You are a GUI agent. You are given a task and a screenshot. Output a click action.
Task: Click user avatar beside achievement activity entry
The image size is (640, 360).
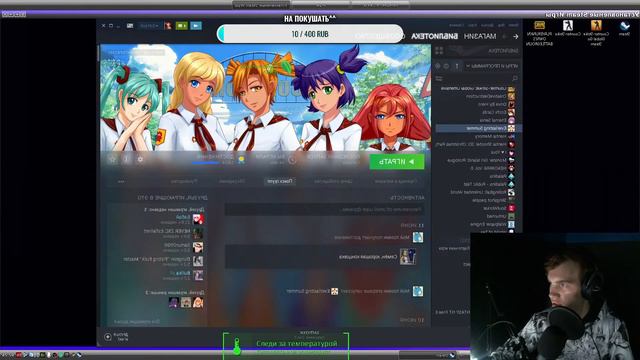click(x=418, y=237)
